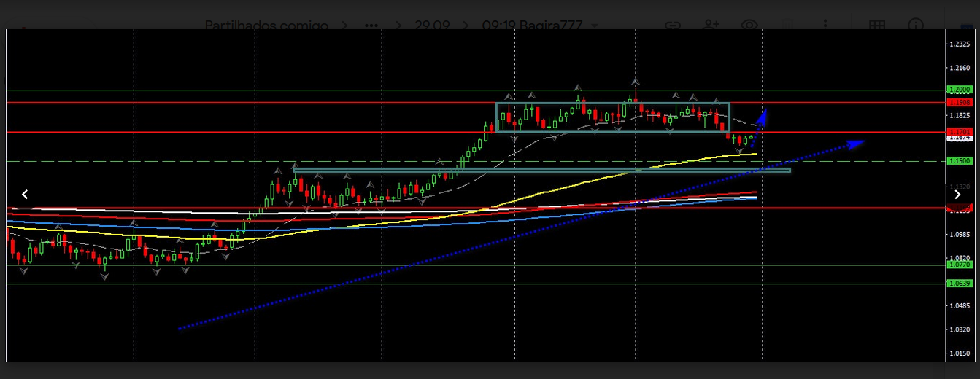Screen dimensions: 980x379
Task: Expand the hidden breadcrumb ellipsis folders
Action: (371, 26)
